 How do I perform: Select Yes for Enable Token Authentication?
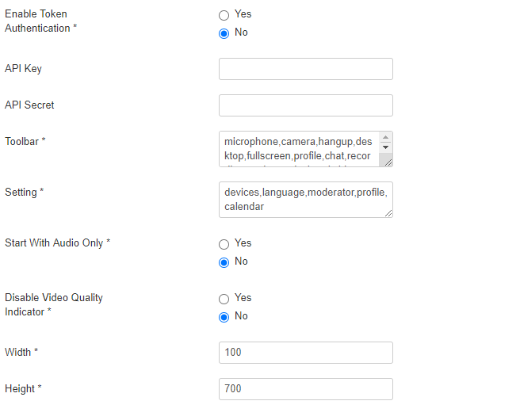tap(224, 15)
